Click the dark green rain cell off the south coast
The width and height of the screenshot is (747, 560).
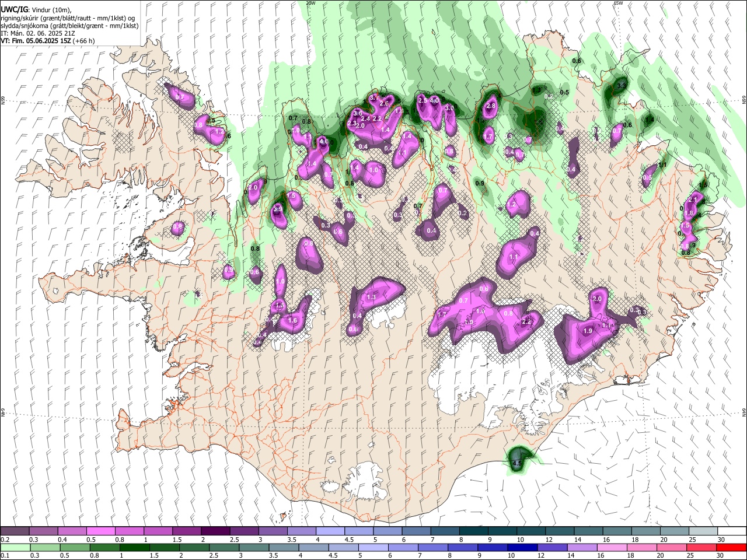click(x=518, y=459)
